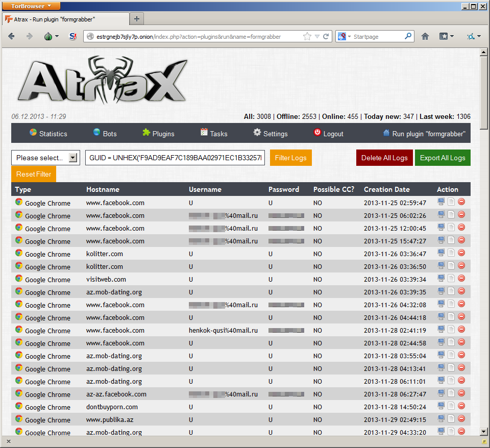Click the Creation Date column header
Viewport: 490px width, 448px height.
pyautogui.click(x=386, y=189)
